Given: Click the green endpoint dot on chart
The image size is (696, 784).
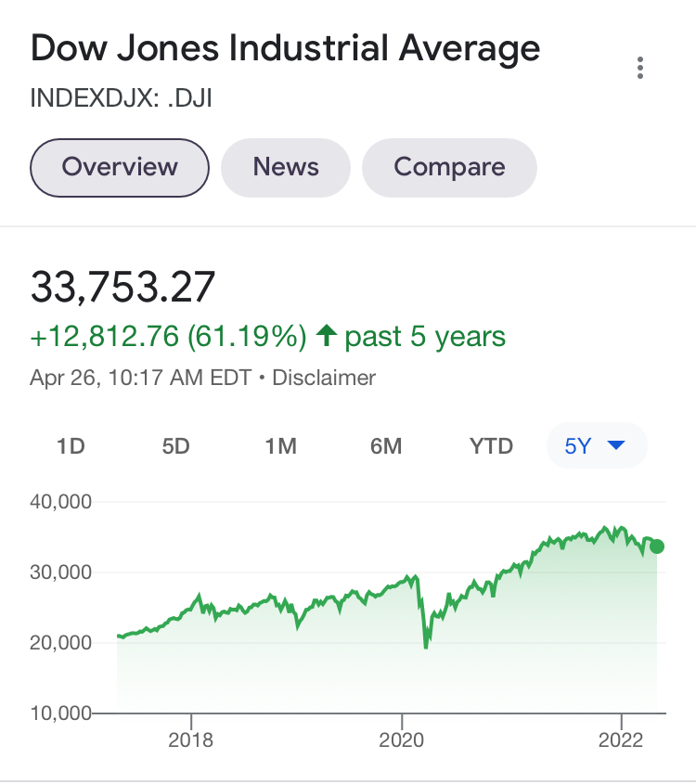Looking at the screenshot, I should 657,546.
